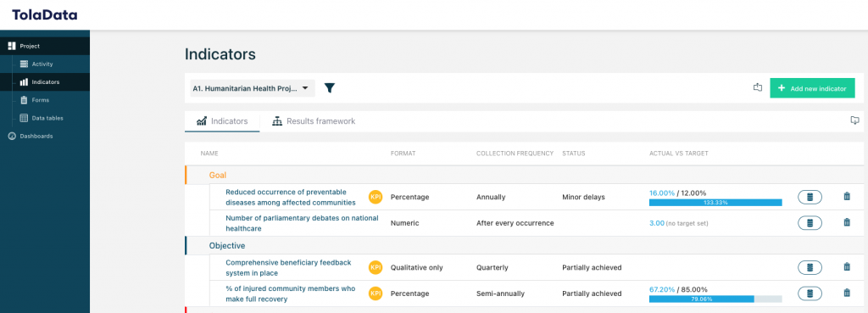The height and width of the screenshot is (313, 868).
Task: Select the Indicators tab
Action: [222, 120]
